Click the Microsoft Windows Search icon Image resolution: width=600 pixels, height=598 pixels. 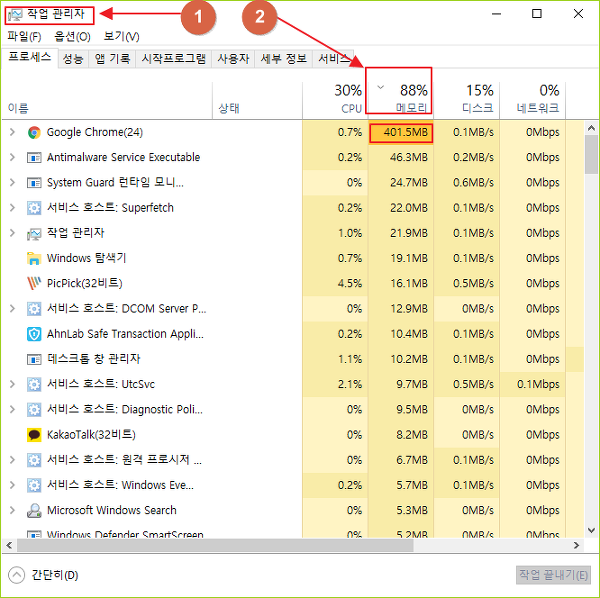click(34, 510)
